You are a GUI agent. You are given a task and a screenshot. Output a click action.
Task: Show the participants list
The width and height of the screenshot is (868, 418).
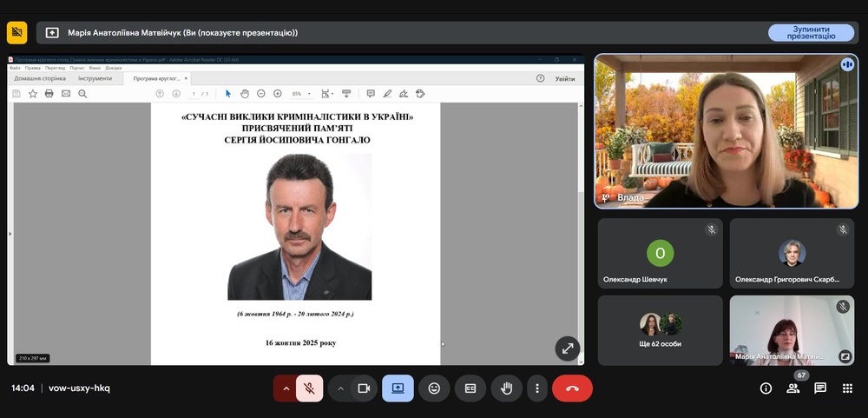point(792,388)
